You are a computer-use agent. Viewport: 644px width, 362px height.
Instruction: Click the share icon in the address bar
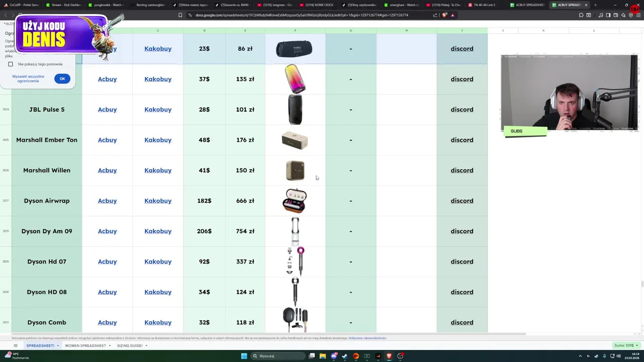435,15
